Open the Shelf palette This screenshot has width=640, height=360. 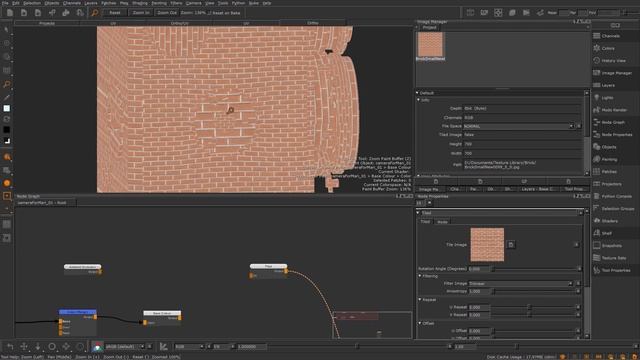tap(607, 233)
